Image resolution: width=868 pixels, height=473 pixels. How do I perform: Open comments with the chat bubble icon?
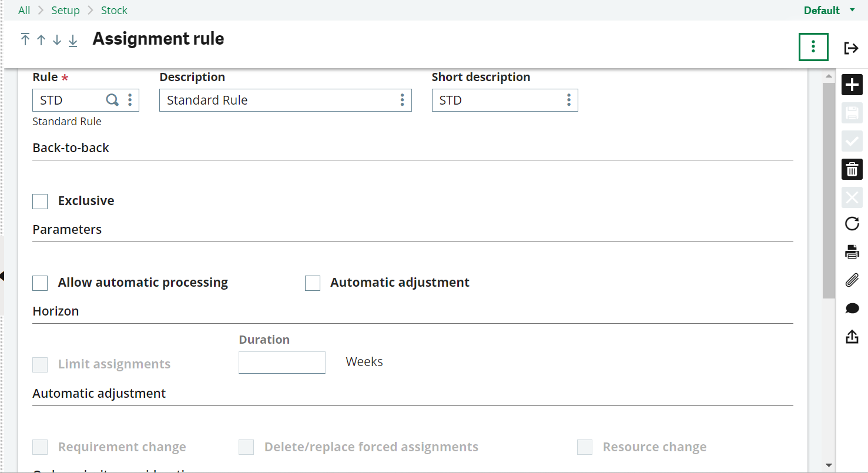tap(852, 308)
